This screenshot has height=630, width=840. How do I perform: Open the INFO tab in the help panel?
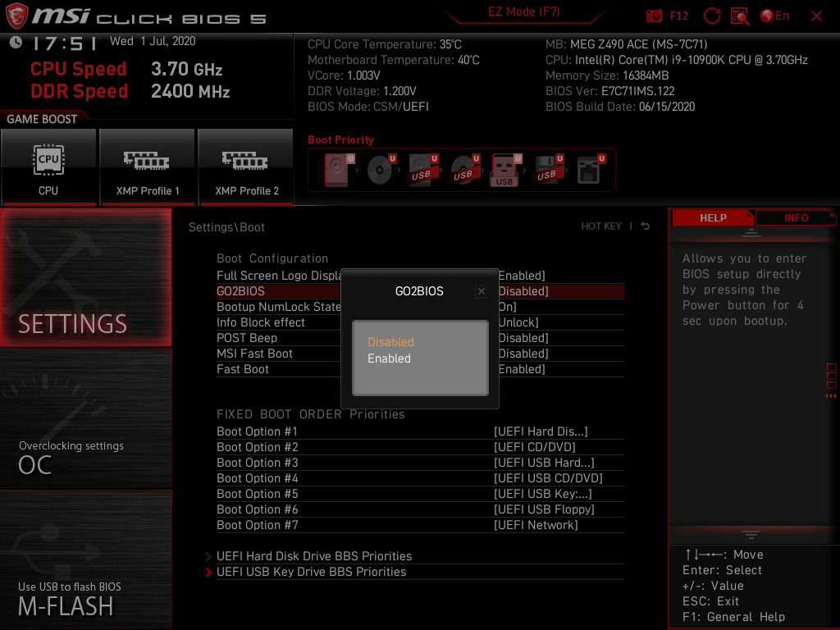[795, 217]
